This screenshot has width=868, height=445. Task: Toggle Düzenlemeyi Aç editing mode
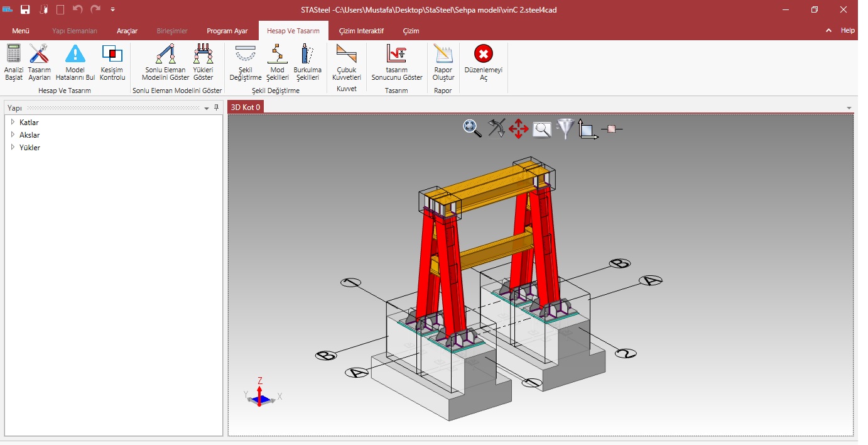(x=483, y=62)
